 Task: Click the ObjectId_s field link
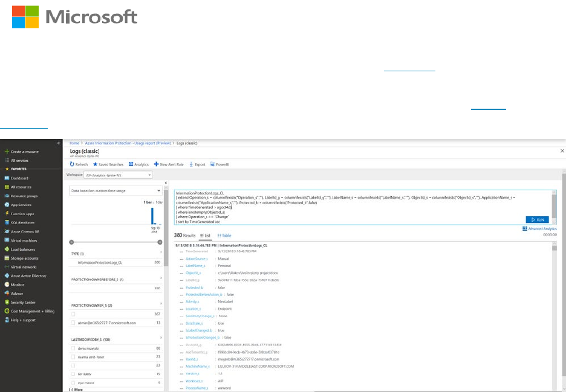(x=193, y=273)
